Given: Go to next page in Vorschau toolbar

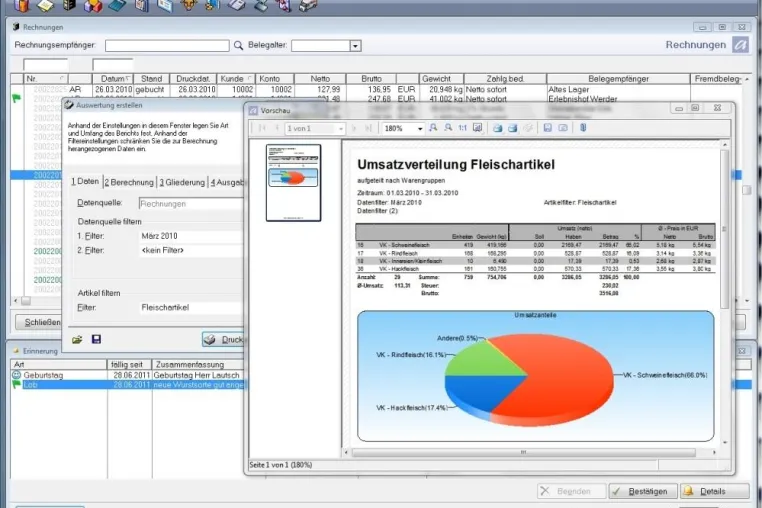Looking at the screenshot, I should [x=354, y=128].
